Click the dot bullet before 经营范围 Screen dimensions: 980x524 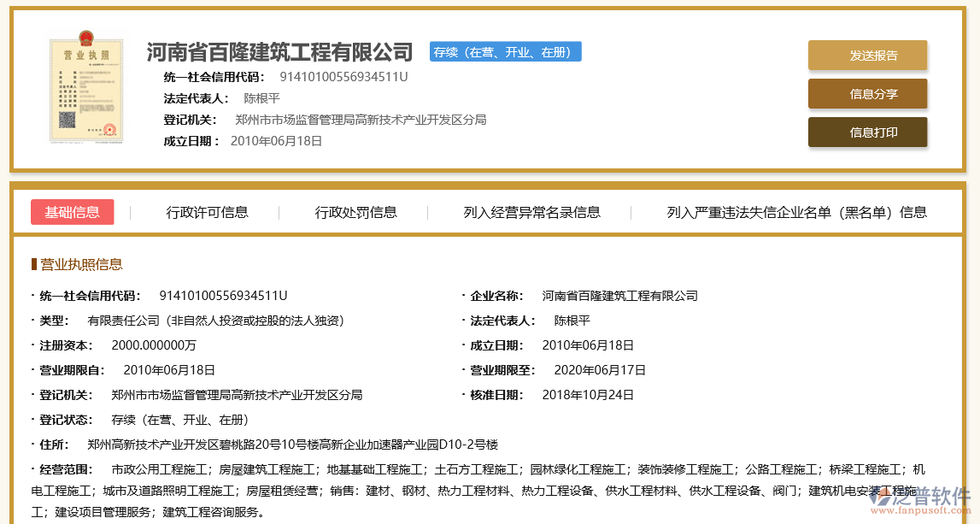[31, 468]
